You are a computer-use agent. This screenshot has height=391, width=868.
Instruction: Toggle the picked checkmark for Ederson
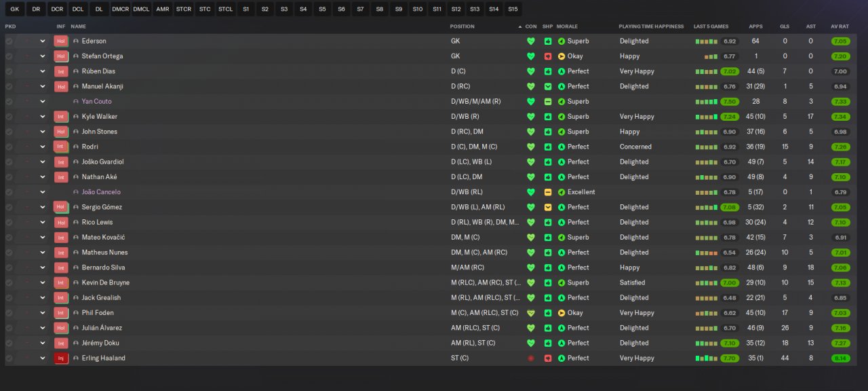pos(9,41)
